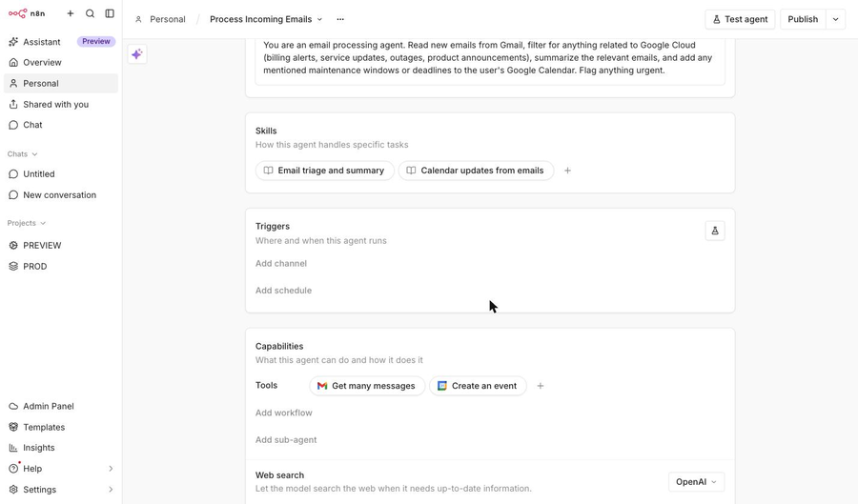858x504 pixels.
Task: Open the search magnifier icon
Action: coord(90,13)
